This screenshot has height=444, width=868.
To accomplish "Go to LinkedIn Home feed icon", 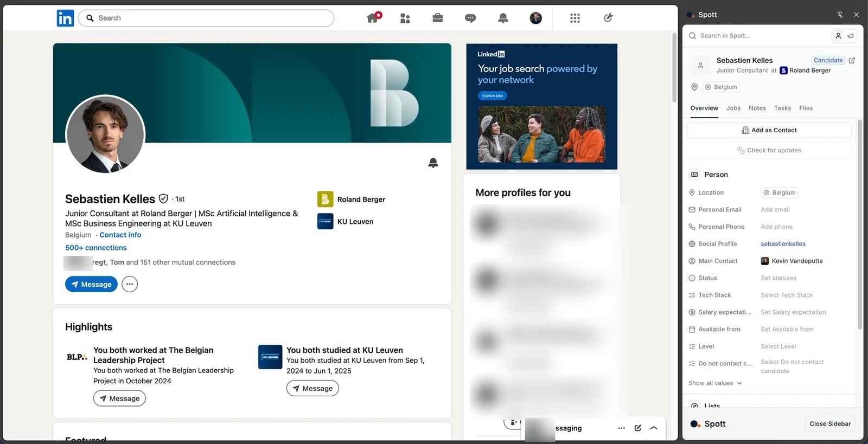I will [373, 18].
